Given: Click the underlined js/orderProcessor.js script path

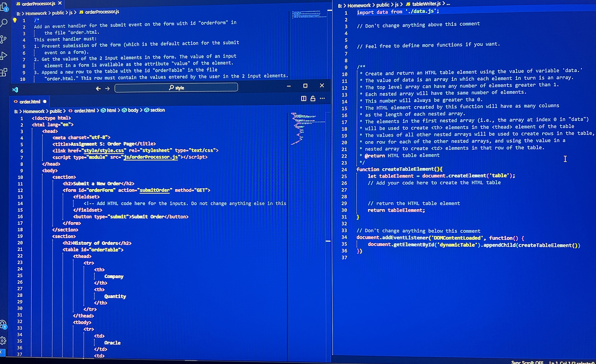Looking at the screenshot, I should click(150, 157).
